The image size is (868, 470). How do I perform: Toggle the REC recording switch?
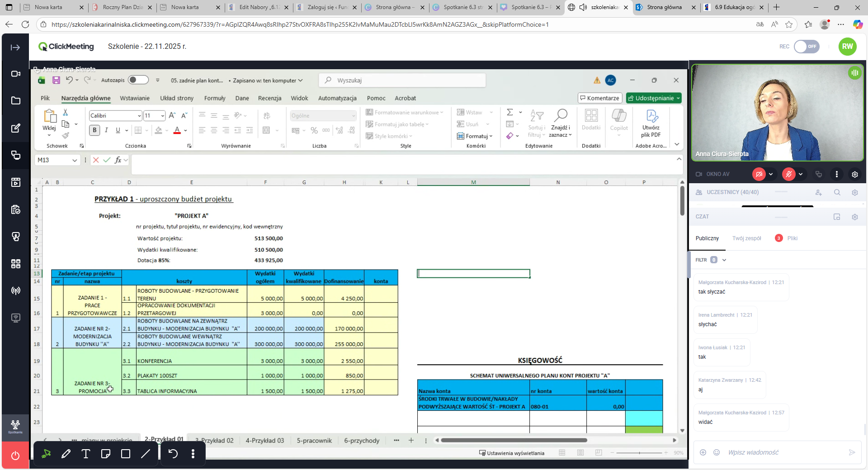(x=807, y=47)
